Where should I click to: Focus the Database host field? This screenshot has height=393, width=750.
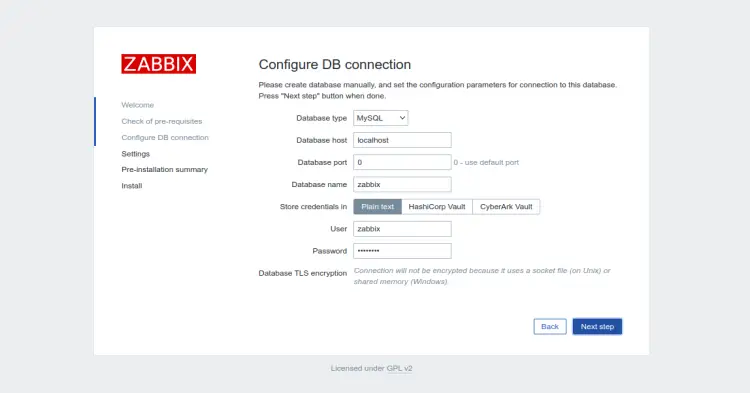402,140
